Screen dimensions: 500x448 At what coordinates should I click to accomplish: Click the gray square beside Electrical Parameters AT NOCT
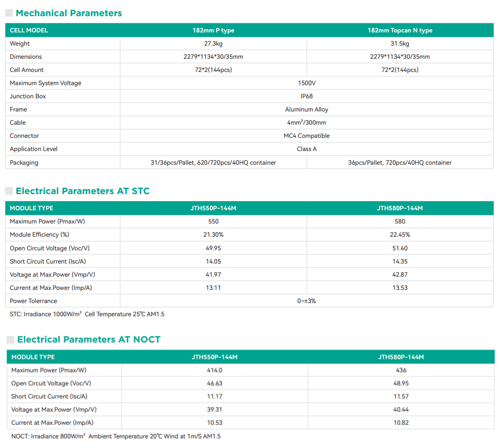coord(10,340)
